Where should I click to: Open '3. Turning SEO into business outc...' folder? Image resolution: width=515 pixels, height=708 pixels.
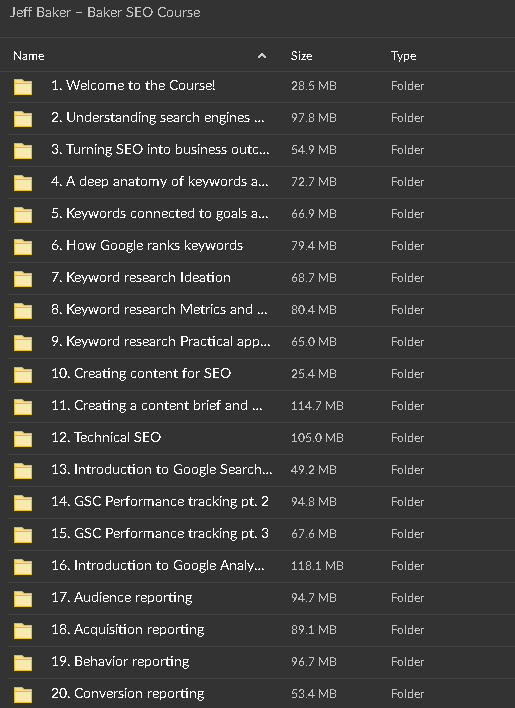pyautogui.click(x=160, y=149)
